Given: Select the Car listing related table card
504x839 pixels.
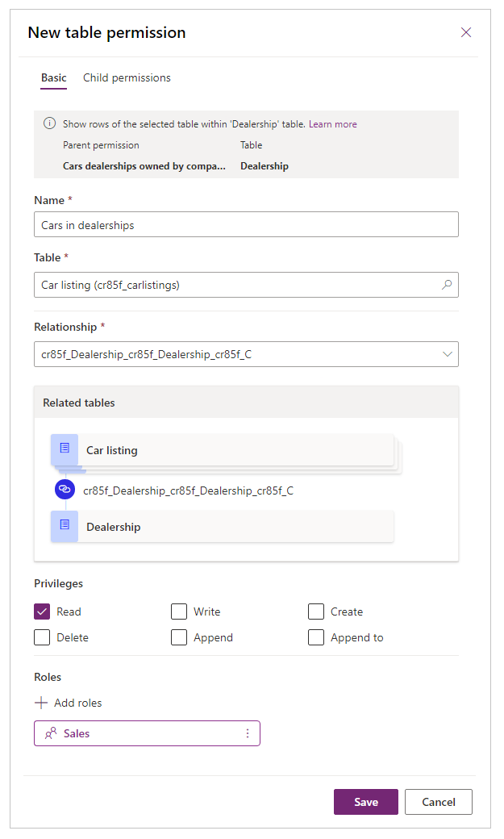Looking at the screenshot, I should [223, 450].
